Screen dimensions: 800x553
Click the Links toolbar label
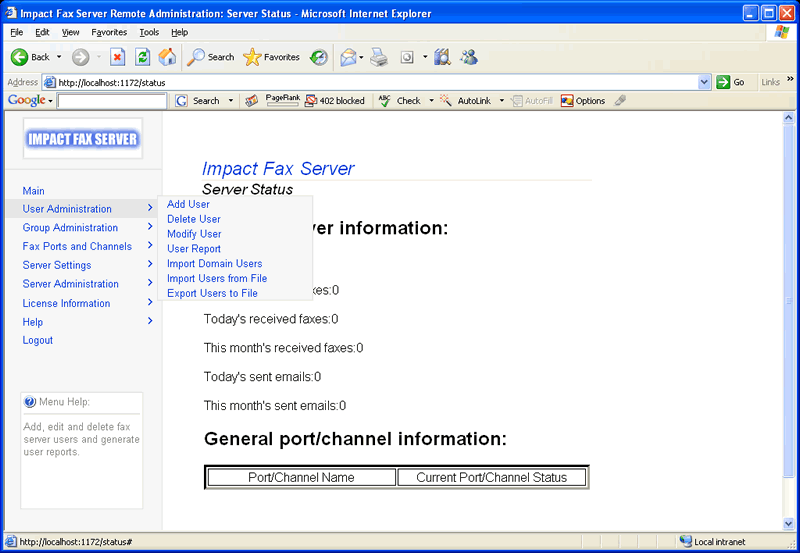click(770, 82)
